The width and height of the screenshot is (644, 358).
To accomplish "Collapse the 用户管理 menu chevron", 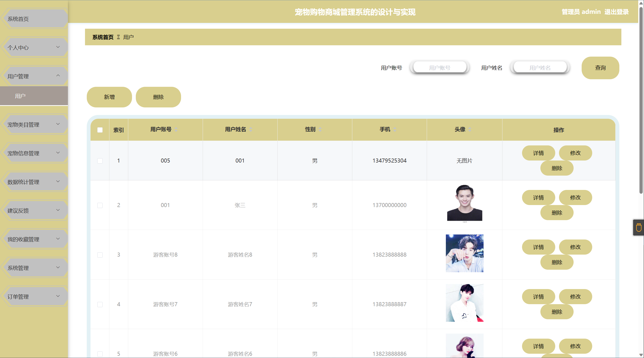I will 58,75.
